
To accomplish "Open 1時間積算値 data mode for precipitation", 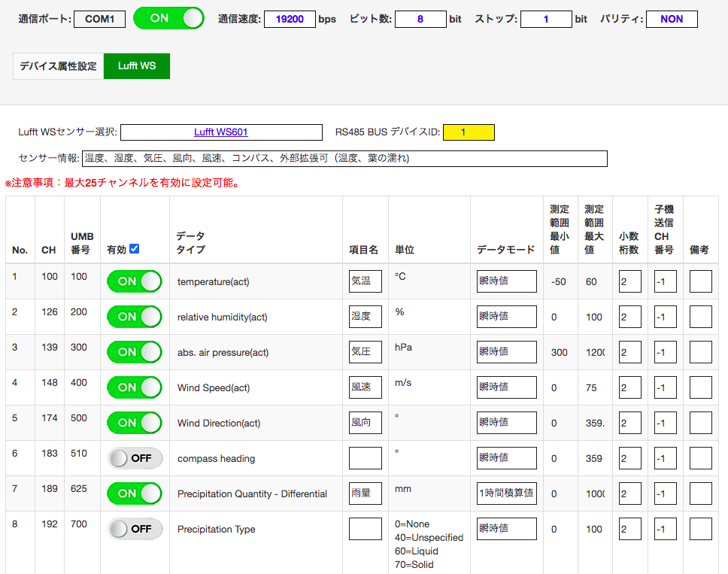I will [x=507, y=494].
